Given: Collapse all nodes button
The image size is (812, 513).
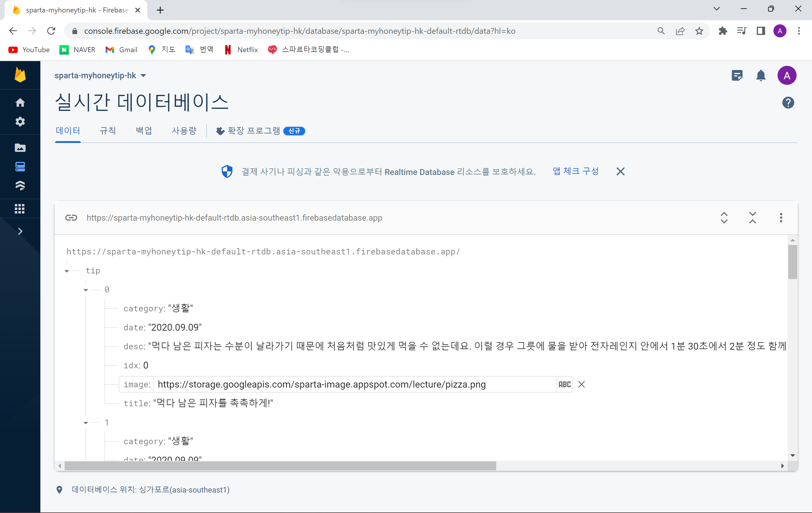Looking at the screenshot, I should coord(752,218).
